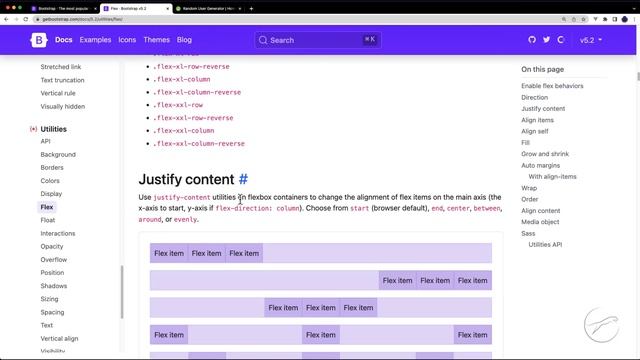Reload the page with the refresh icon
Image resolution: width=640 pixels, height=360 pixels.
(26, 19)
